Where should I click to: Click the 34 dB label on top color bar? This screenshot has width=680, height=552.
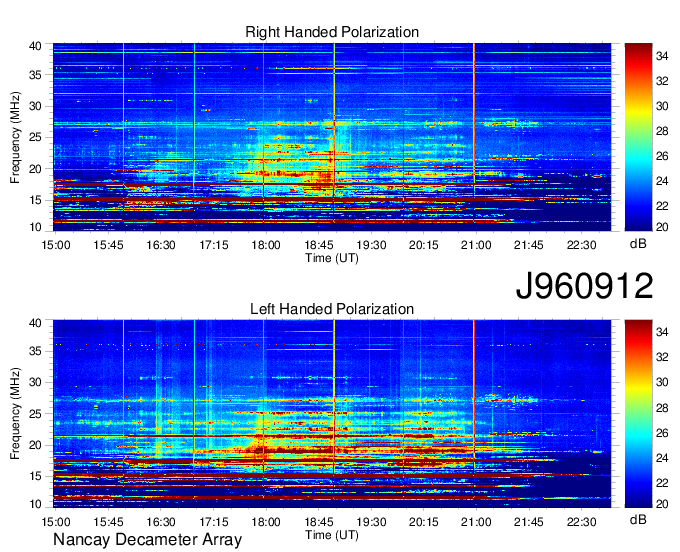(x=662, y=56)
